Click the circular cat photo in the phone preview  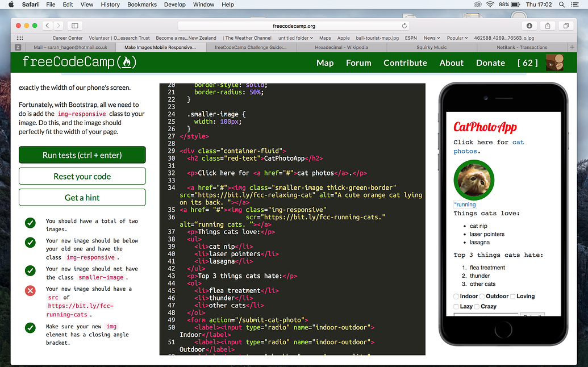click(x=474, y=180)
